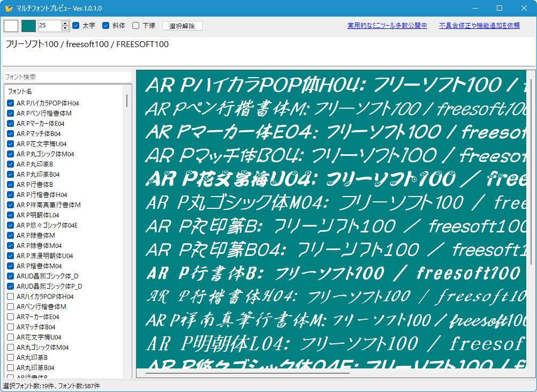This screenshot has height=392, width=537.
Task: Click the フォント検索 search field
Action: (68, 77)
